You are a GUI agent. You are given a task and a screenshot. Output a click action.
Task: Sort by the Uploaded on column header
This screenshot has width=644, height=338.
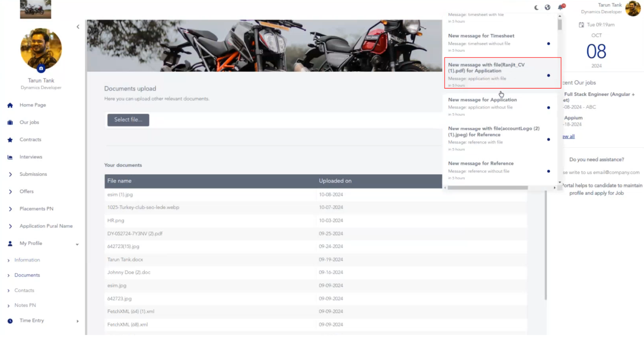[335, 181]
